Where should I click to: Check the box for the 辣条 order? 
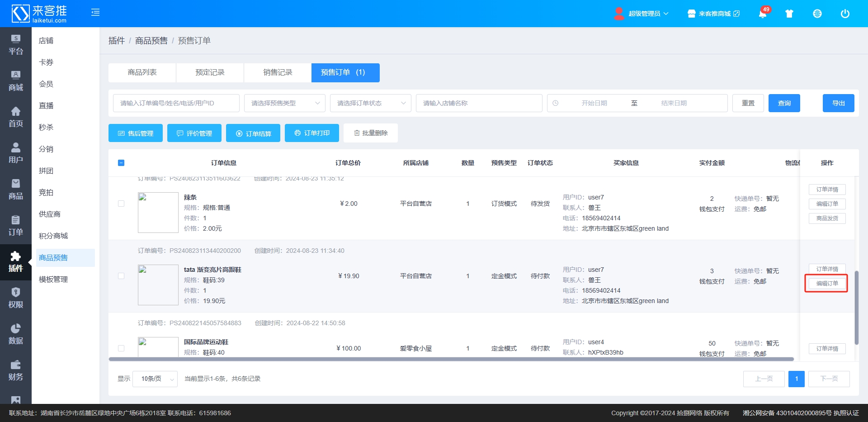(x=121, y=204)
